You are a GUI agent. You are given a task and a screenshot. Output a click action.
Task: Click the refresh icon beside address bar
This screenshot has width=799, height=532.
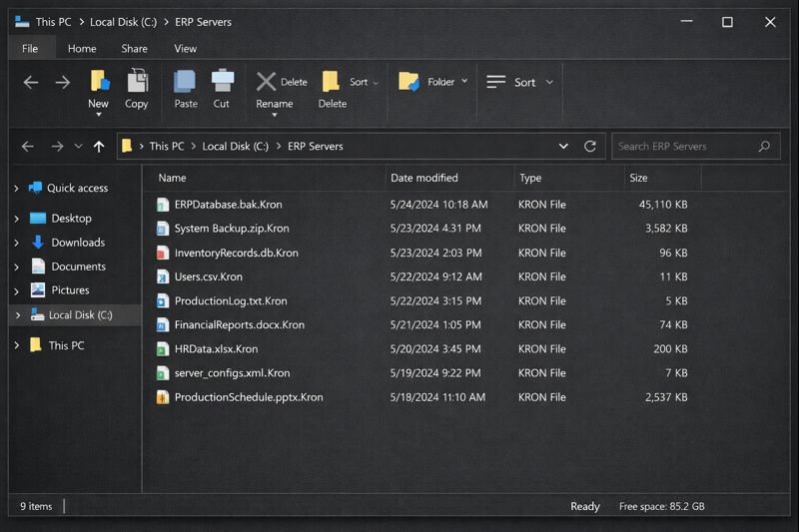click(590, 146)
